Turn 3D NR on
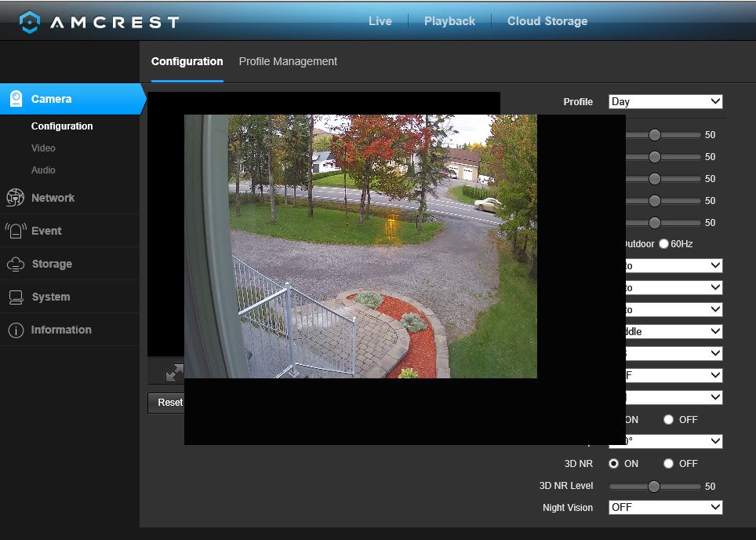Viewport: 756px width, 540px height. click(613, 463)
